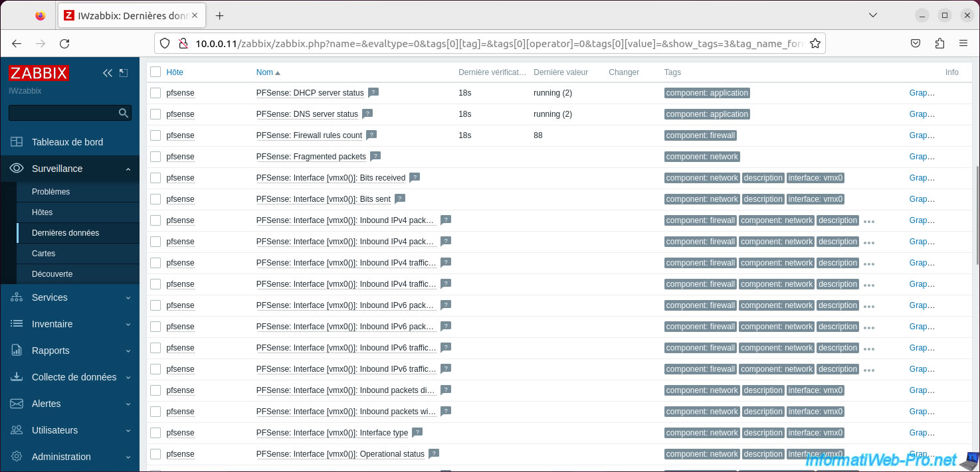Screen dimensions: 980x472
Task: Open Firefox hamburger application menu
Action: (963, 44)
